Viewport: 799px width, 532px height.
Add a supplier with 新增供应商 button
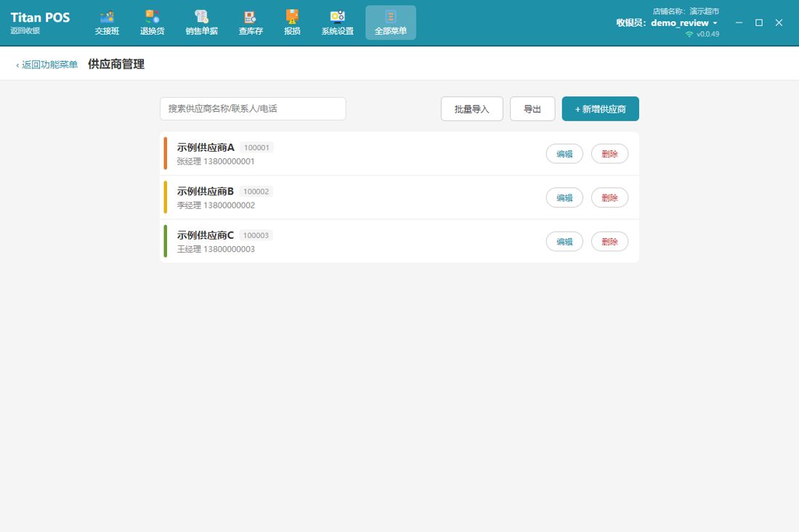point(600,109)
